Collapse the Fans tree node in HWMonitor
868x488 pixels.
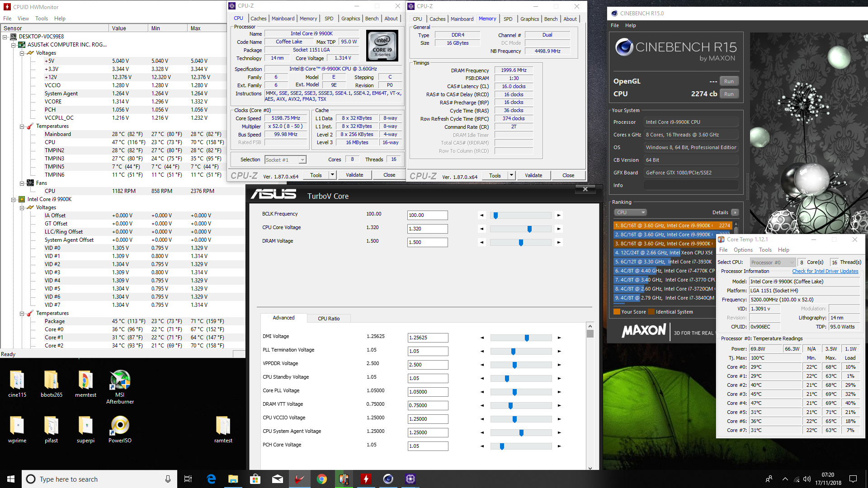click(x=22, y=183)
